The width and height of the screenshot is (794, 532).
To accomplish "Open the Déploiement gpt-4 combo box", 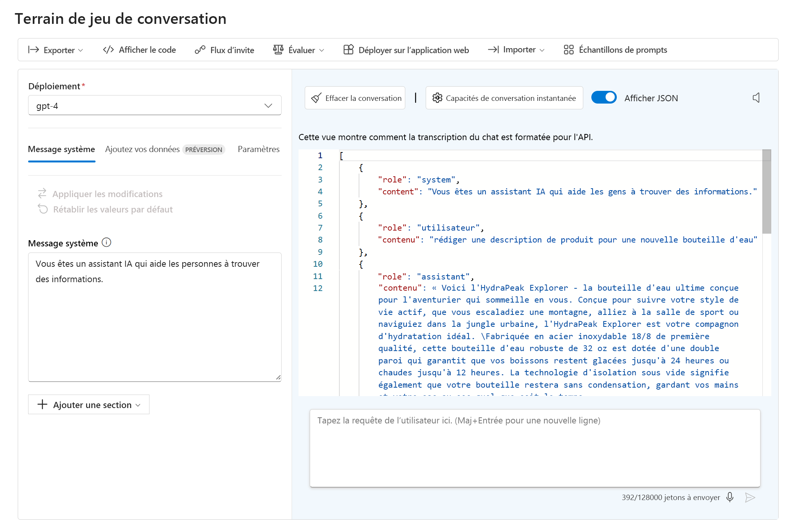I will [x=155, y=105].
